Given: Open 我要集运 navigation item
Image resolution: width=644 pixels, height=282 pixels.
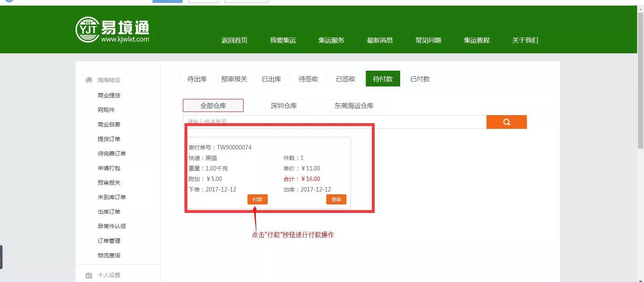Looking at the screenshot, I should (283, 40).
